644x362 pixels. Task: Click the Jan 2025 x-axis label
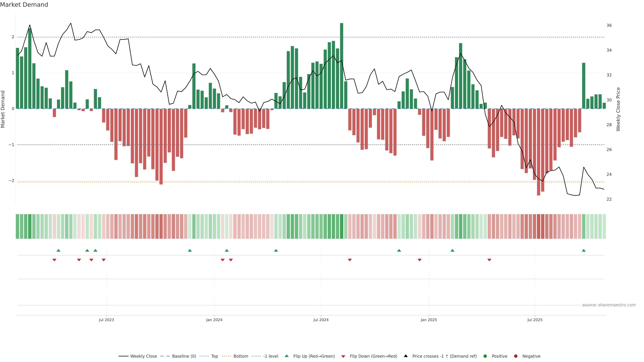click(x=429, y=320)
